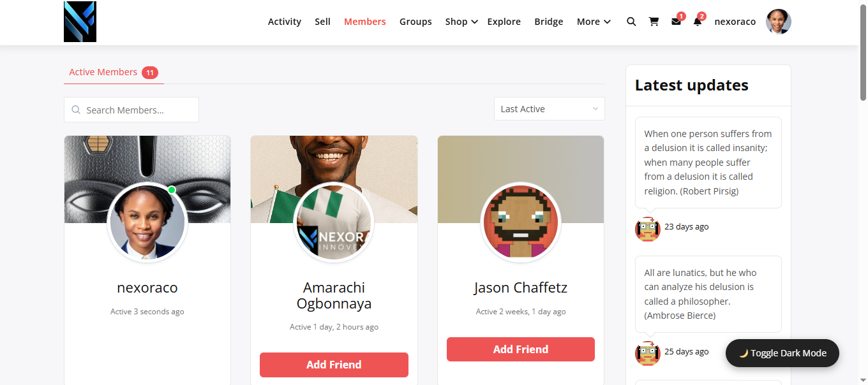Open messages envelope icon

pos(676,22)
